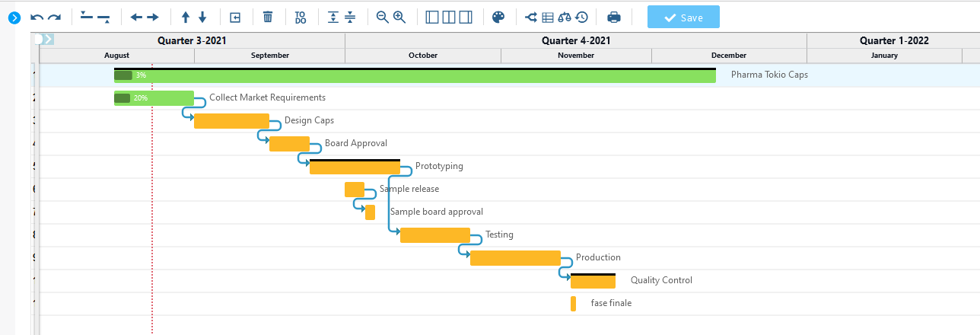
Task: Click the Quarter 4-2021 timeline header
Action: [x=575, y=40]
